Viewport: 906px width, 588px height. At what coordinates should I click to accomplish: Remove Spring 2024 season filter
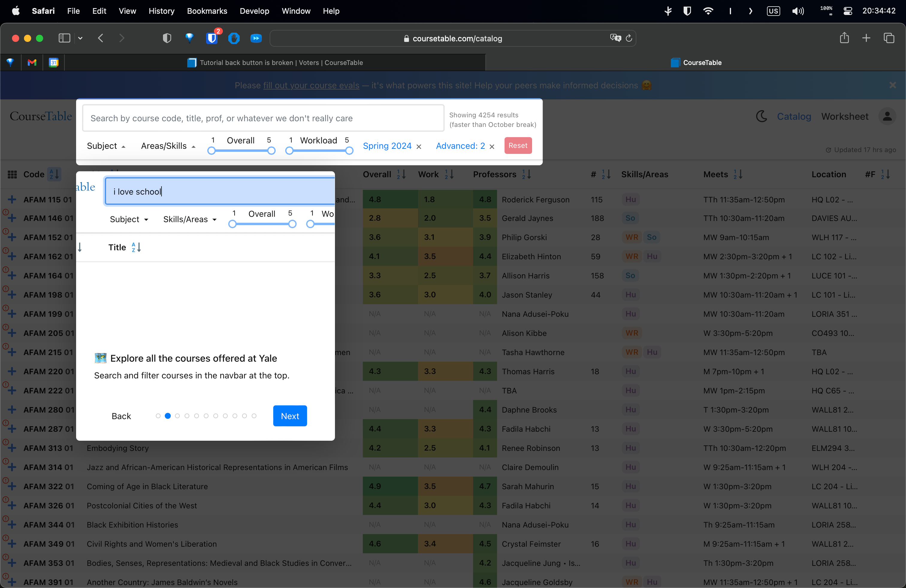pyautogui.click(x=419, y=146)
